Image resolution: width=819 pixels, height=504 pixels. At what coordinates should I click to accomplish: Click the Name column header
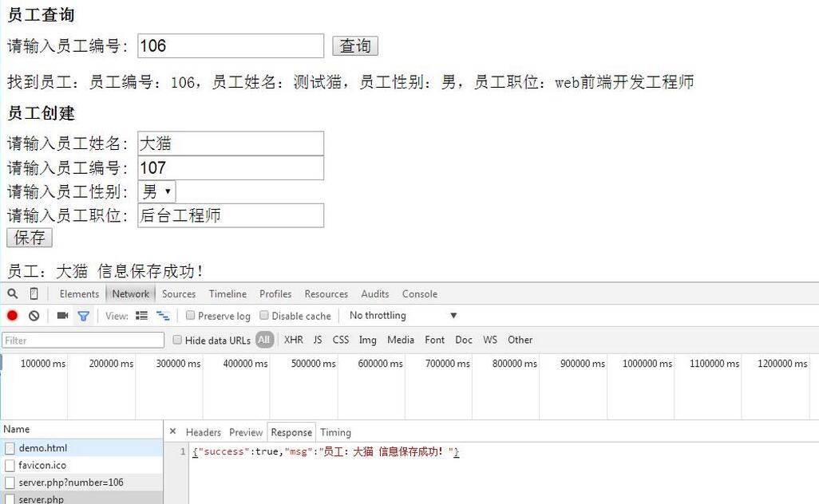[x=81, y=429]
